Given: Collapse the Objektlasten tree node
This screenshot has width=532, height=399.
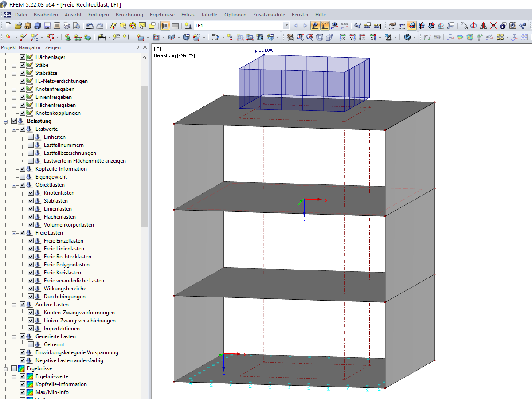Looking at the screenshot, I should click(14, 185).
